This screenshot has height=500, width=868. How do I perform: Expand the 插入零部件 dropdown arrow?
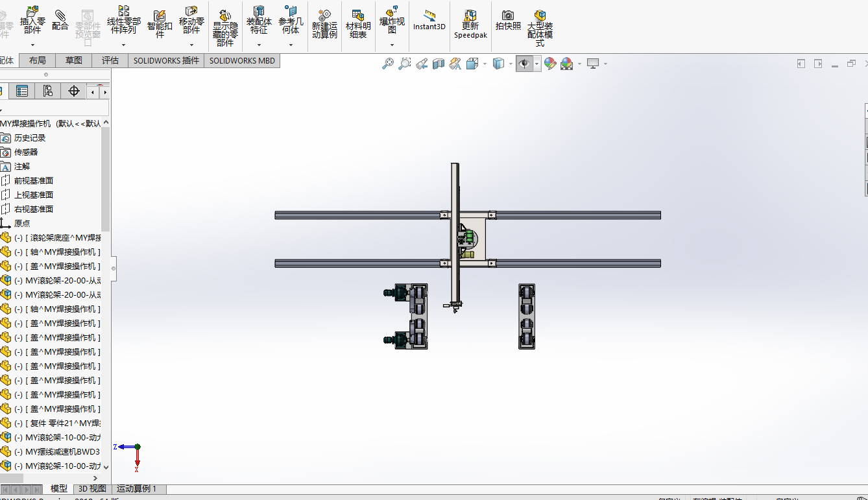point(32,45)
